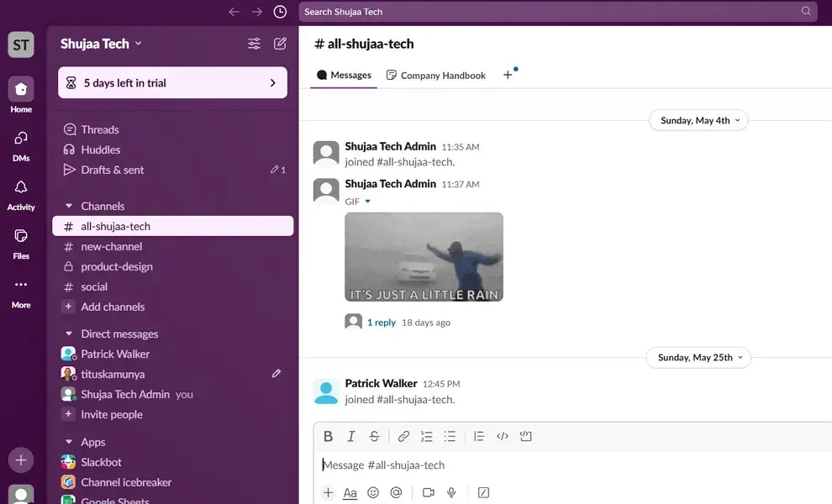Collapse the Direct messages section
This screenshot has width=832, height=504.
point(68,333)
